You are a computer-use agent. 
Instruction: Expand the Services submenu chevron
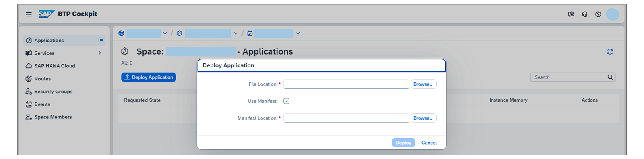pos(100,53)
